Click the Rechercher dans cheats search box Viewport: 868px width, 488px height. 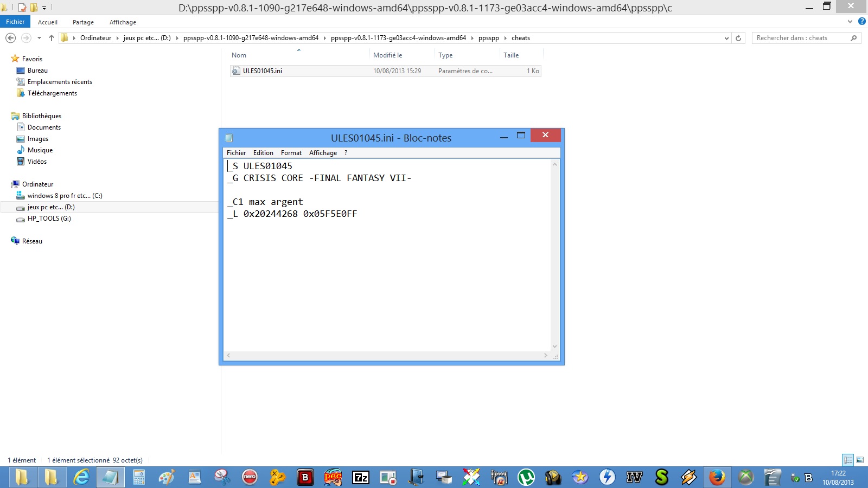pos(800,38)
